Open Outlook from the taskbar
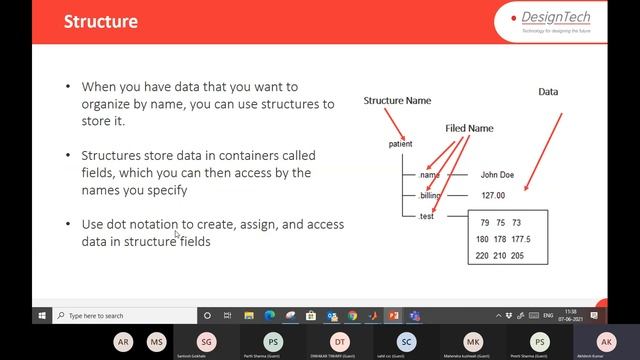The image size is (640, 360). 332,316
